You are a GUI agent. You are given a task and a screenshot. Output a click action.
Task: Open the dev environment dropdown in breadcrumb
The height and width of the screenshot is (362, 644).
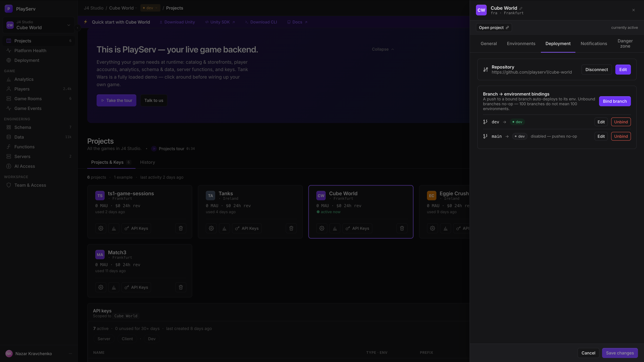[x=150, y=8]
